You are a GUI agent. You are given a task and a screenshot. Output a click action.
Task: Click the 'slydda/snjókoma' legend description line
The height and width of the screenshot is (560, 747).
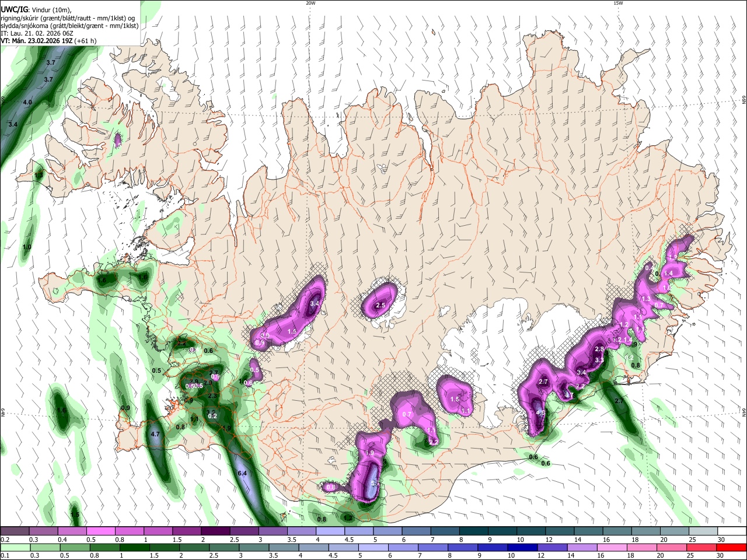(x=69, y=26)
